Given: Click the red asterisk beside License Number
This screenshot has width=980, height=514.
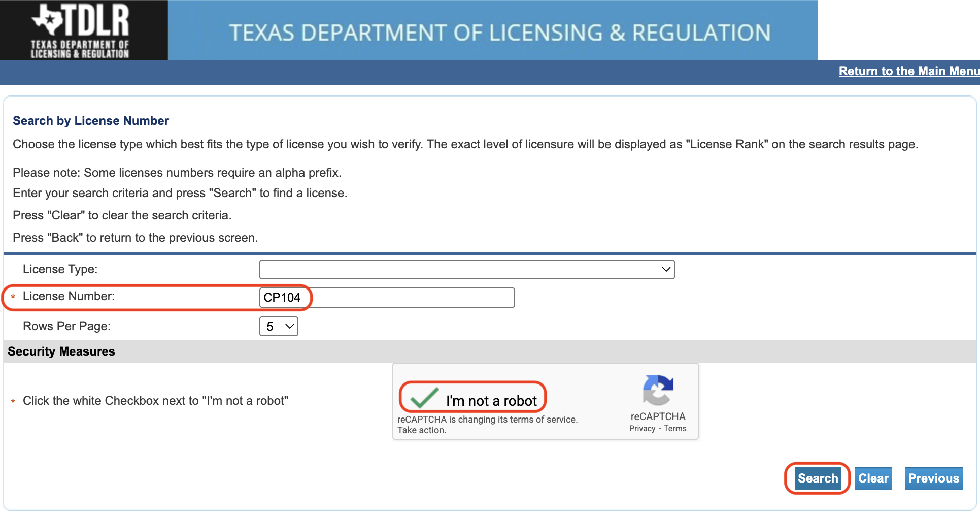Looking at the screenshot, I should tap(12, 298).
